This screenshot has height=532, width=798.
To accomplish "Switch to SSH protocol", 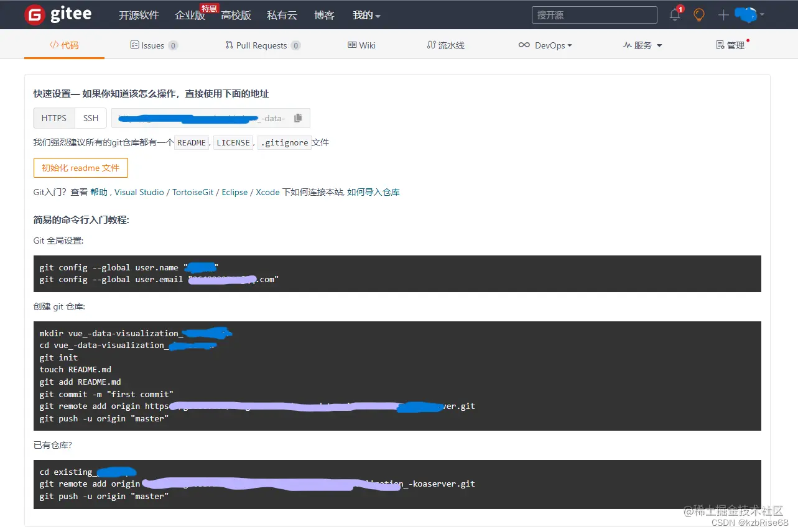I will [90, 117].
